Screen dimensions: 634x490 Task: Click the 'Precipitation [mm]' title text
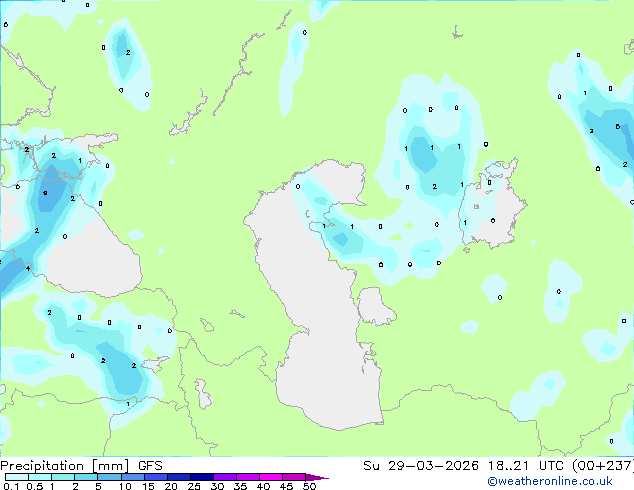pyautogui.click(x=65, y=466)
